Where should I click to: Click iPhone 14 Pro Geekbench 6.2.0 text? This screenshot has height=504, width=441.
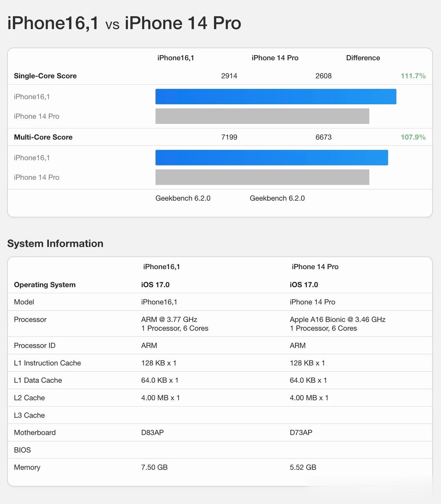pos(277,198)
